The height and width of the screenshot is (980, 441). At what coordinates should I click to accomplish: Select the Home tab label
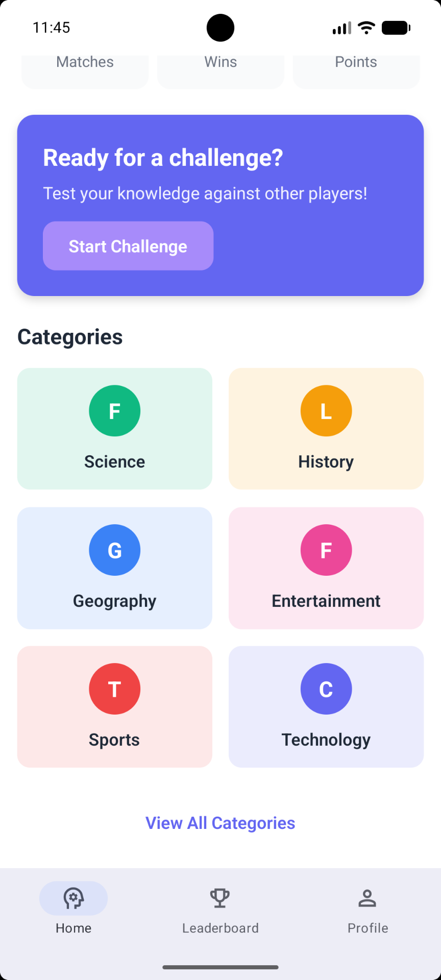click(x=73, y=928)
